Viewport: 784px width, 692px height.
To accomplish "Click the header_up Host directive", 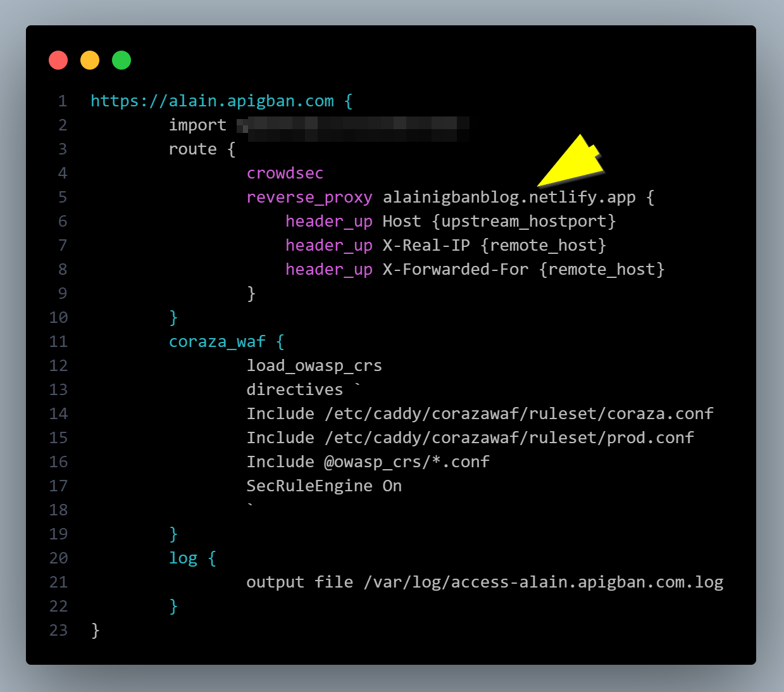I will (354, 221).
